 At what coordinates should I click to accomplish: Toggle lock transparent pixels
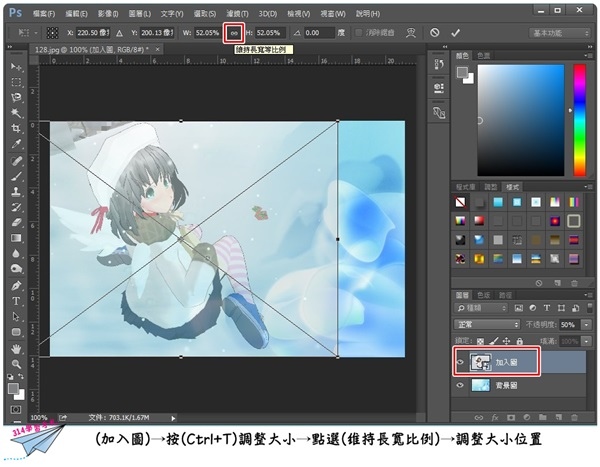tap(481, 341)
